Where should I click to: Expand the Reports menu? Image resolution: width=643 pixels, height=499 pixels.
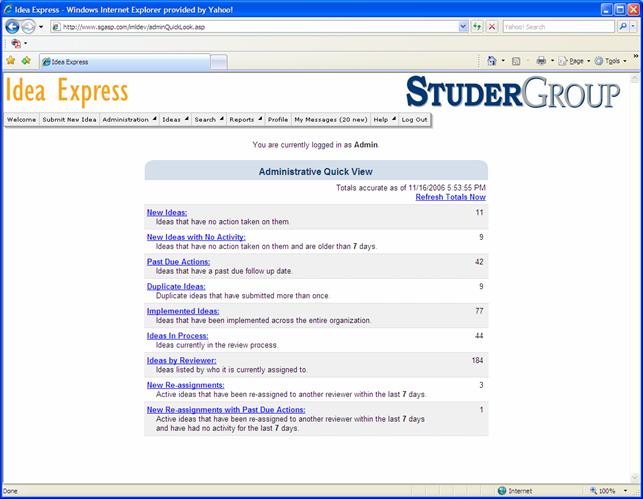[x=245, y=120]
